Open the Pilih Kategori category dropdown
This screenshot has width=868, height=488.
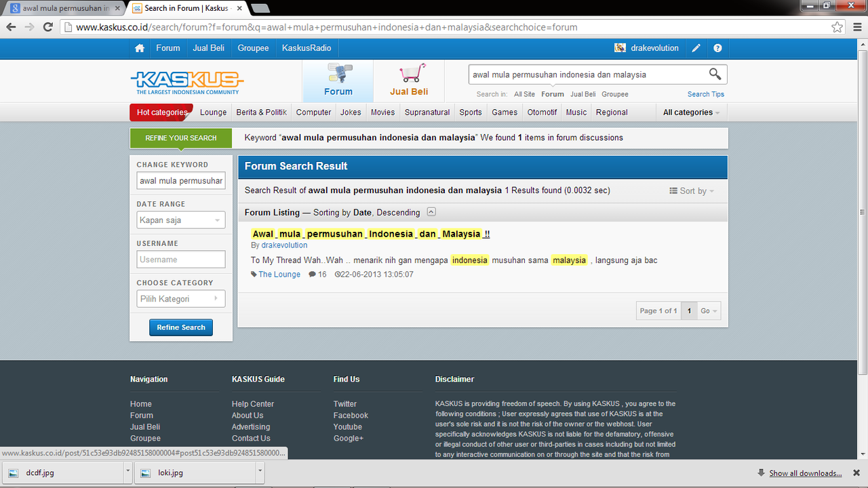coord(181,299)
